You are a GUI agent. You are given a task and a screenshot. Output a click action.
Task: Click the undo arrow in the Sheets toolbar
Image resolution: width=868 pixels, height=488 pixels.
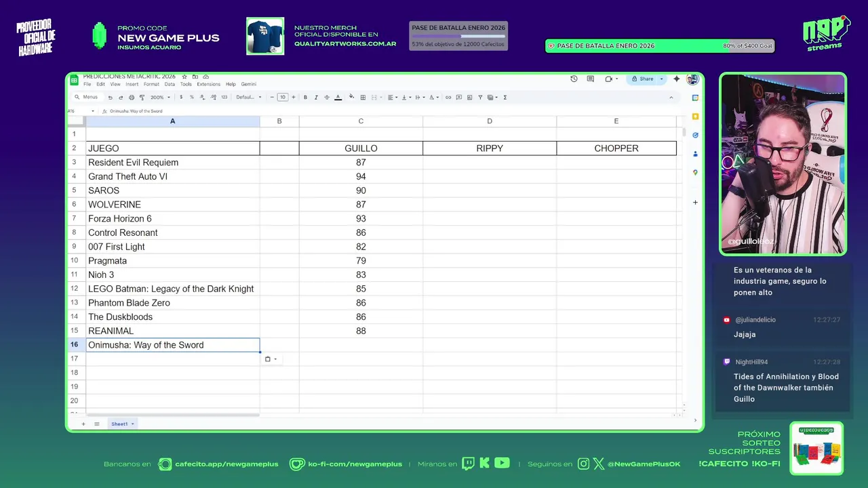110,98
